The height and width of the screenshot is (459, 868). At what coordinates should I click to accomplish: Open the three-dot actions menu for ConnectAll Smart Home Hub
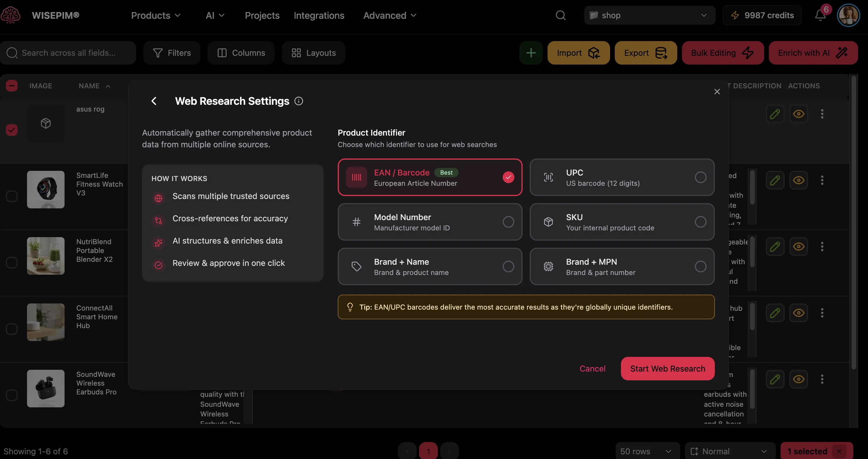(822, 313)
